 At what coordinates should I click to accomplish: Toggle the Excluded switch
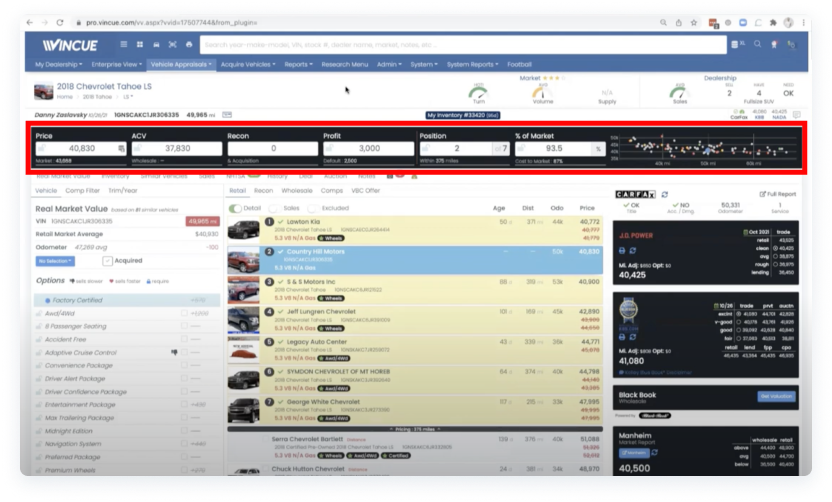point(313,209)
